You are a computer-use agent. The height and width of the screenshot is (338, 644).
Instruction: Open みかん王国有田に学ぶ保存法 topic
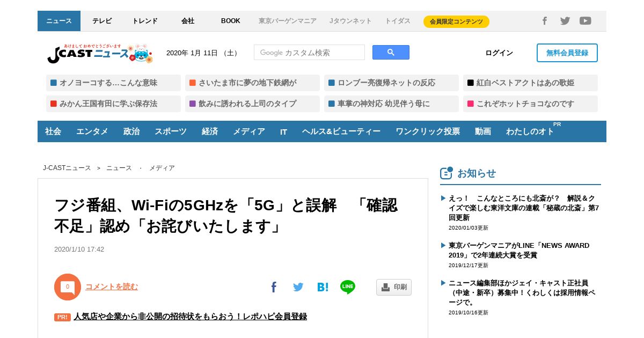pyautogui.click(x=113, y=104)
